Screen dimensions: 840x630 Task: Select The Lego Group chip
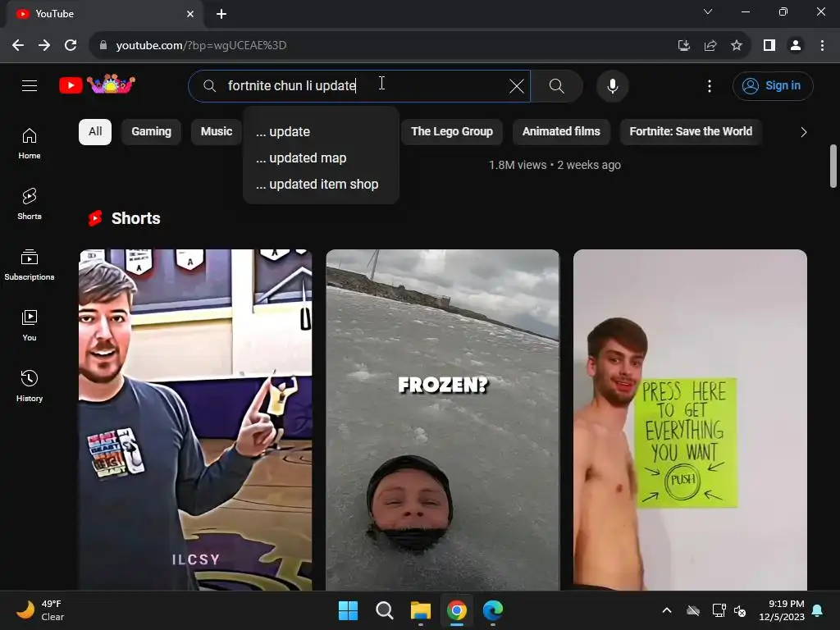pos(452,132)
